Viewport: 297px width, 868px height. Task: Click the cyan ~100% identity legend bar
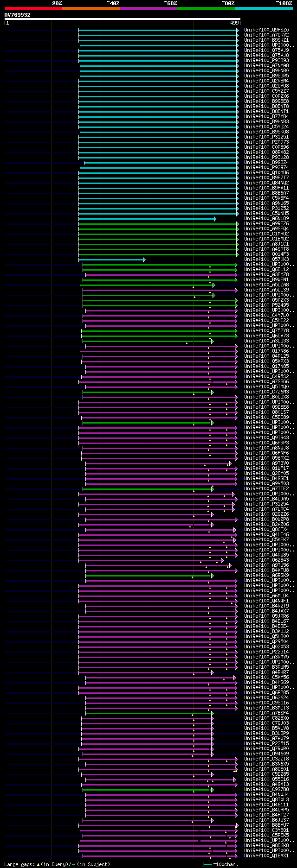(263, 8)
